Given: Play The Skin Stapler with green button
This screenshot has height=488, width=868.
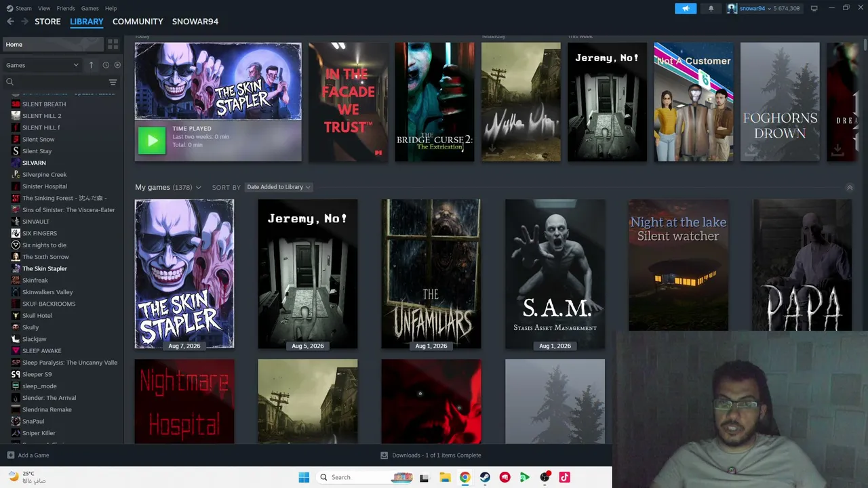Looking at the screenshot, I should [x=152, y=140].
